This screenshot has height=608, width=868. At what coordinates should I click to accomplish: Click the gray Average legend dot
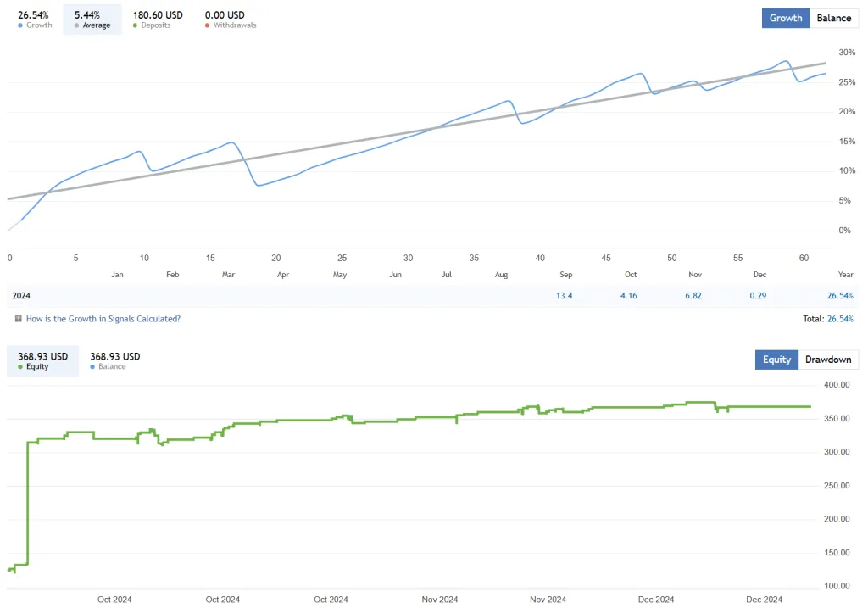click(x=76, y=25)
